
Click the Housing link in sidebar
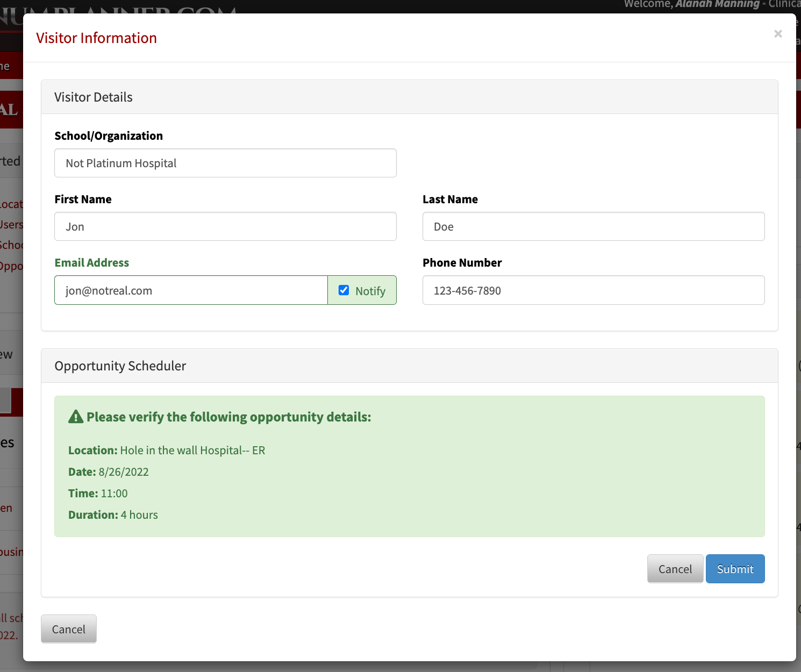[x=12, y=552]
